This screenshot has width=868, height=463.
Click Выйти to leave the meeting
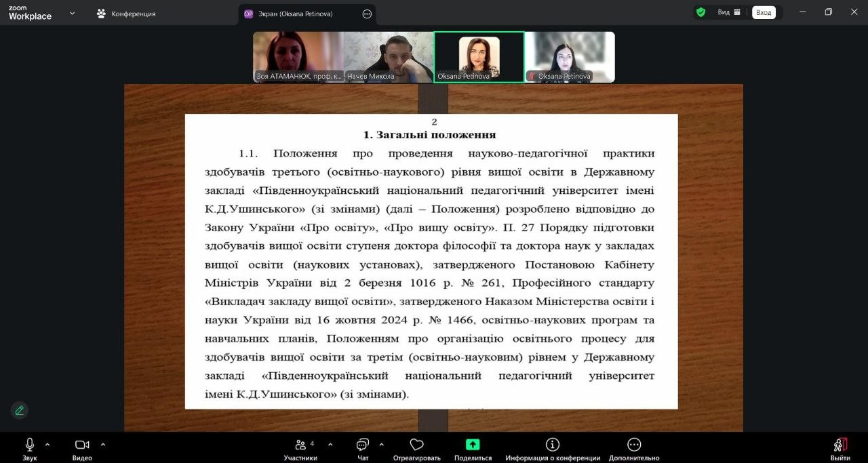click(840, 445)
